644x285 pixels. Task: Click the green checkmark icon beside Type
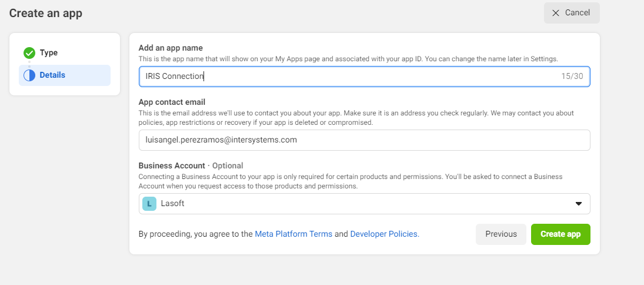pos(29,53)
